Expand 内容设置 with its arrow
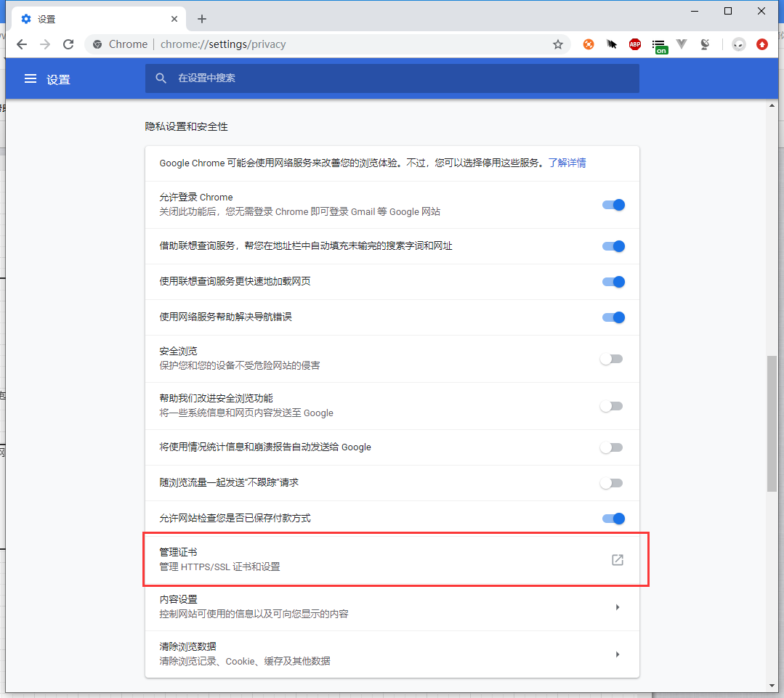The image size is (784, 698). click(618, 607)
